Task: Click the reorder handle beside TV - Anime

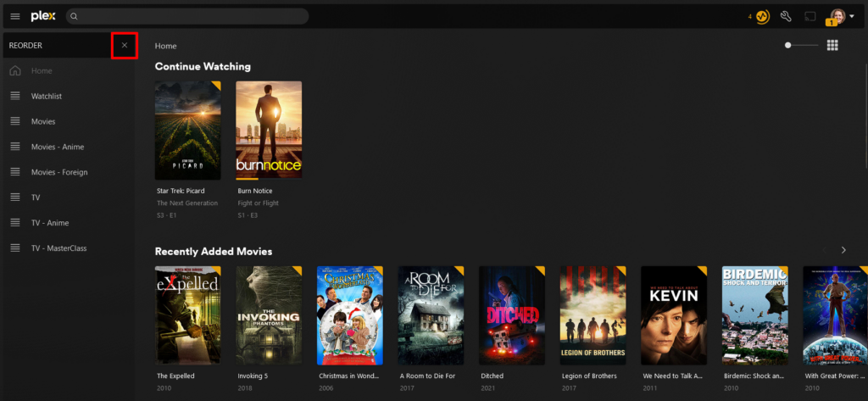Action: pos(15,223)
